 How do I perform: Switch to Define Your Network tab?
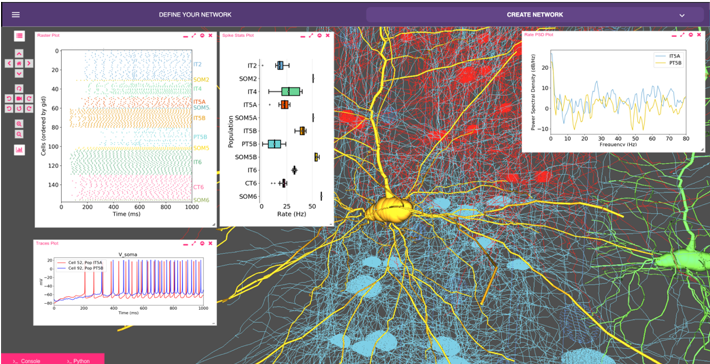pos(195,14)
